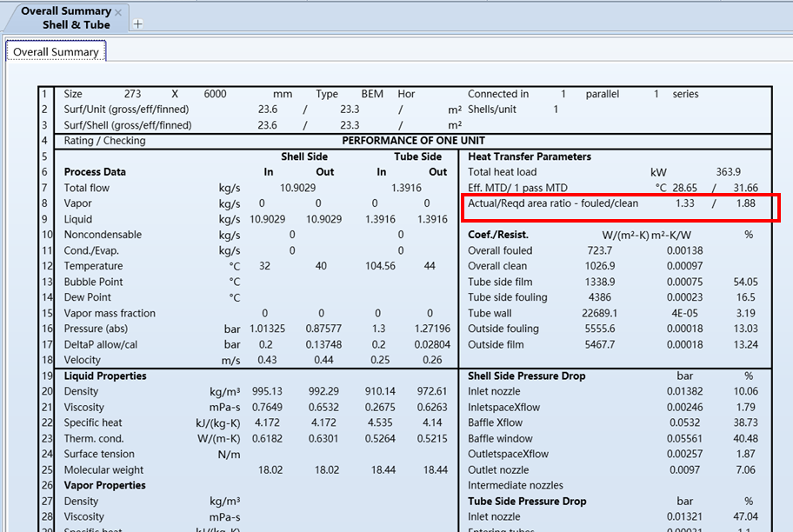Click the Size length value 6000
Image resolution: width=793 pixels, height=532 pixels.
[215, 94]
